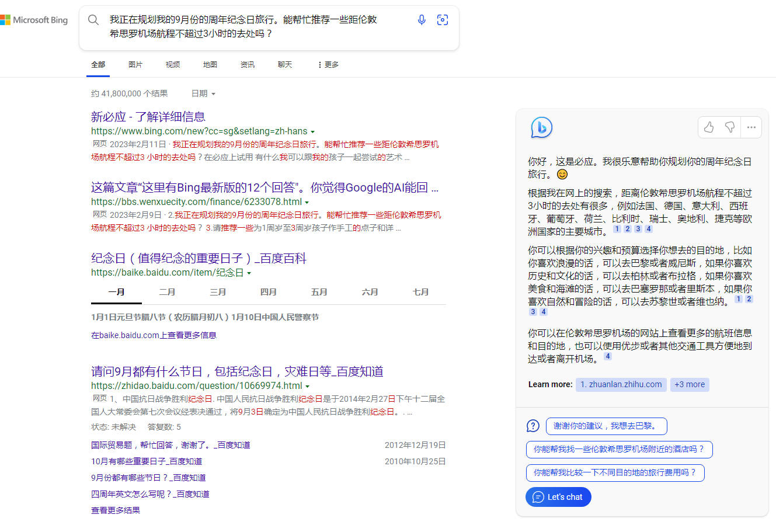Switch to the 视频 tab
This screenshot has width=776, height=532.
pyautogui.click(x=173, y=65)
